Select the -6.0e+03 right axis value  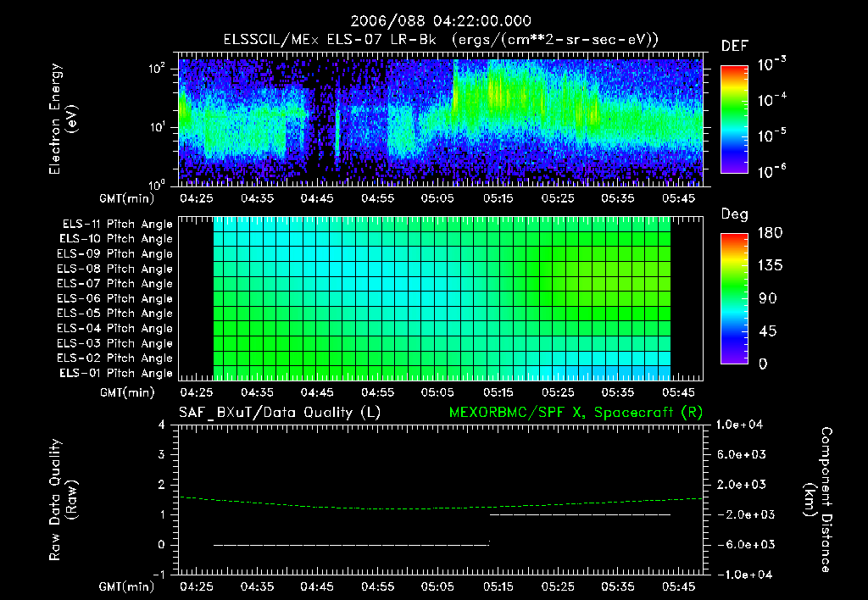tap(744, 545)
